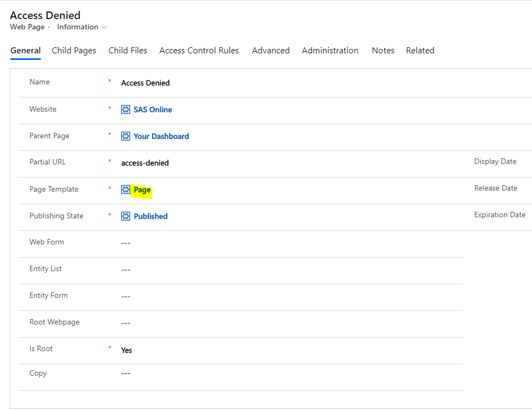This screenshot has height=410, width=532.
Task: Open the highlighted Page template link
Action: click(x=142, y=190)
